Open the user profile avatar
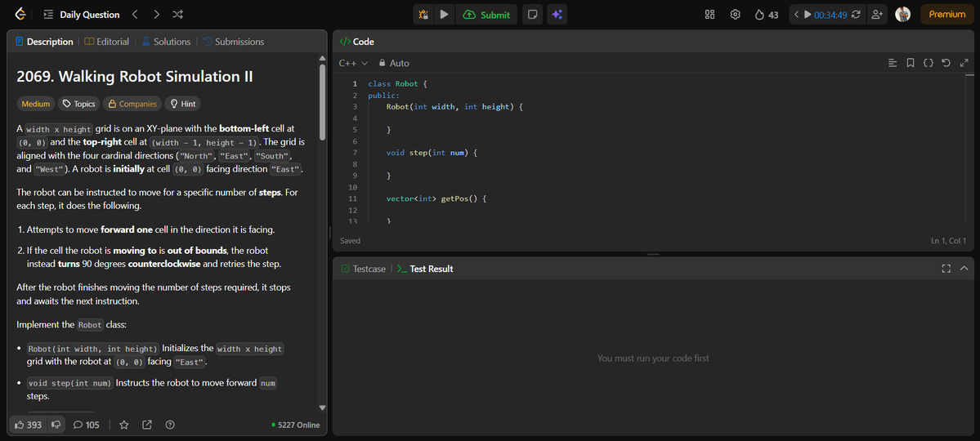The width and height of the screenshot is (980, 441). tap(902, 15)
